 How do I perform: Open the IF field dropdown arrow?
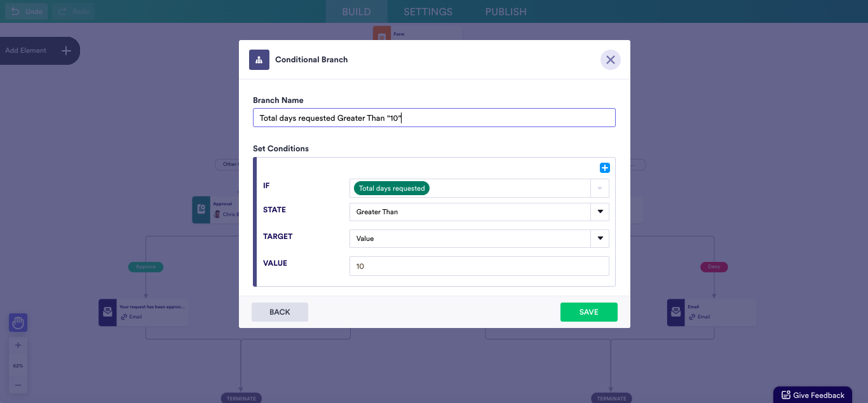[x=599, y=188]
